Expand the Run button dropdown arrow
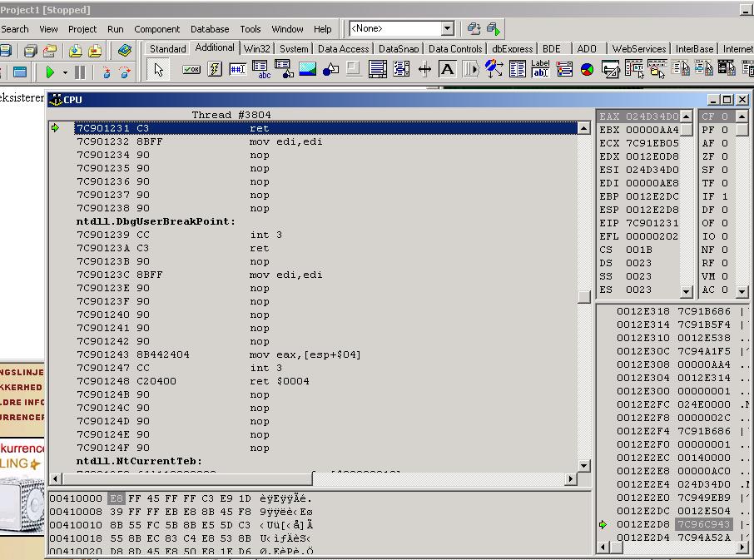The image size is (754, 560). pyautogui.click(x=65, y=73)
